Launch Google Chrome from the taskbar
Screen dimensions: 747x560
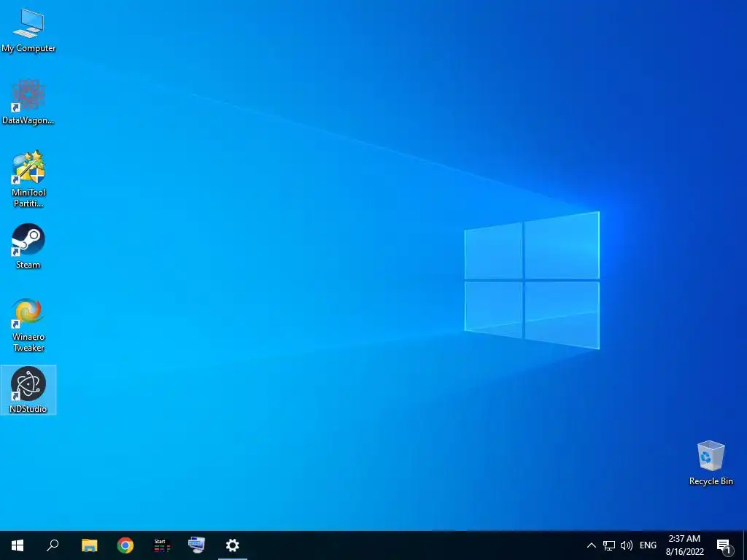pyautogui.click(x=125, y=545)
